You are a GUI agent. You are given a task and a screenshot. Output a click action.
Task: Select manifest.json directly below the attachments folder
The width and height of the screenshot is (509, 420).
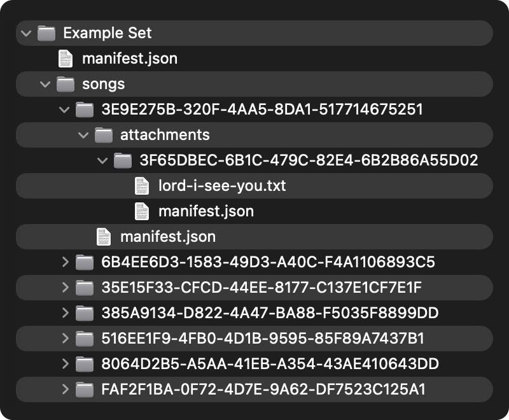coord(168,237)
